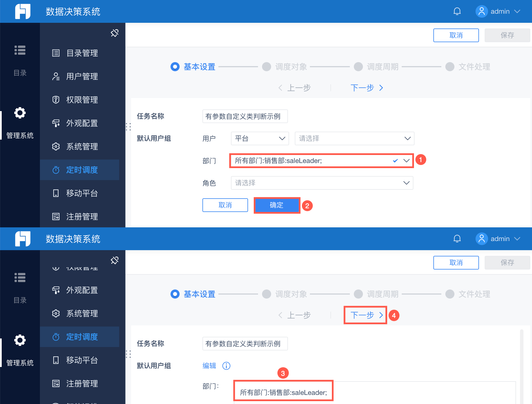
Task: Click top 取消 button in upper screenshot
Action: point(456,35)
